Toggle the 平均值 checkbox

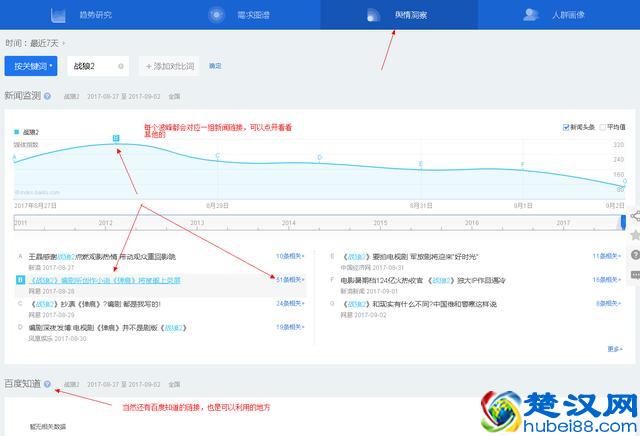point(602,127)
